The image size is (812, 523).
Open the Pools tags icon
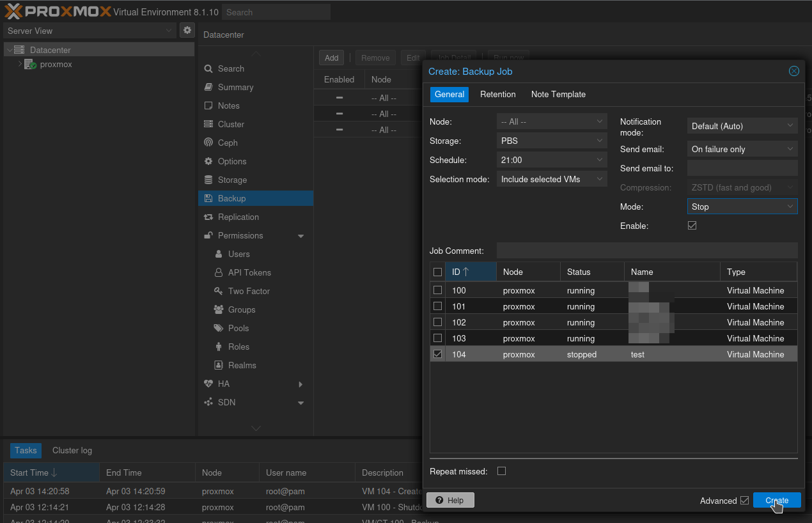219,328
